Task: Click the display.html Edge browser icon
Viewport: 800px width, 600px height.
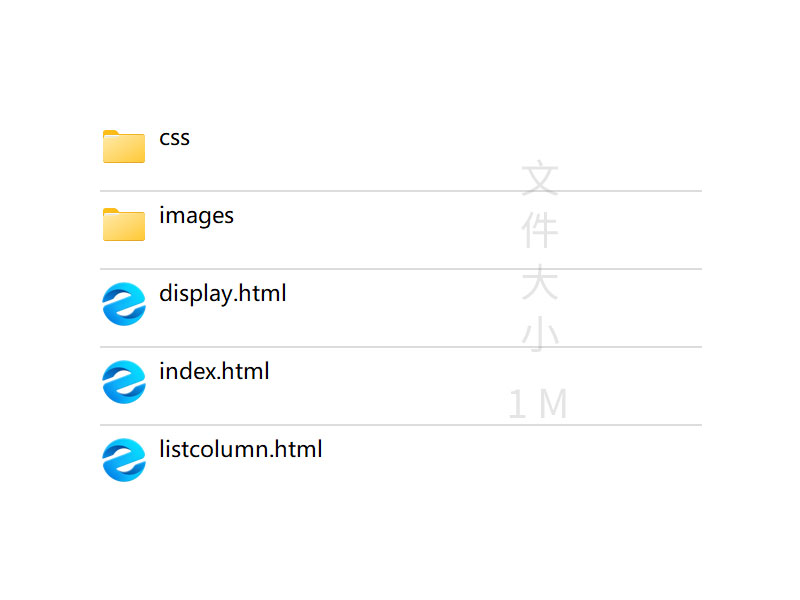Action: [x=124, y=303]
